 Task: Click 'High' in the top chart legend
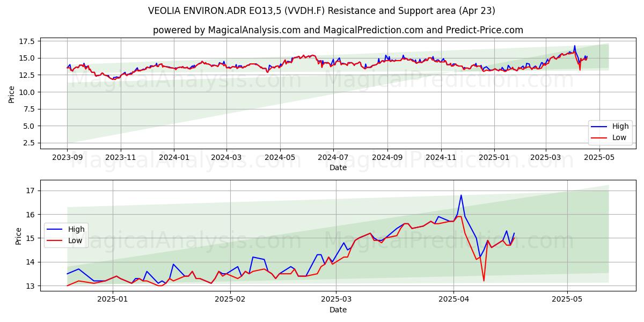(620, 127)
